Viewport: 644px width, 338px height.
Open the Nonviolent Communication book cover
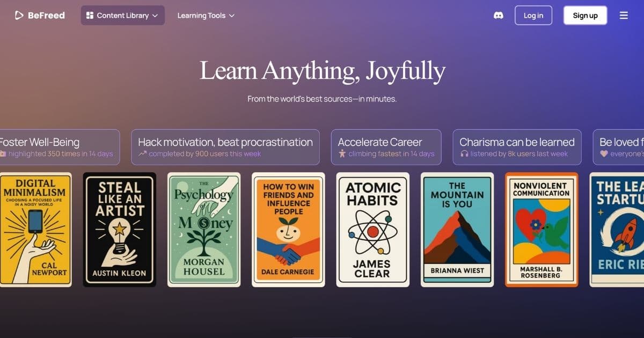pyautogui.click(x=541, y=230)
